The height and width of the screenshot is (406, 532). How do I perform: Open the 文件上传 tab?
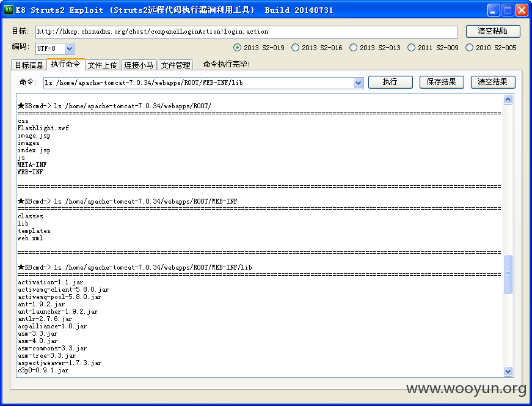pos(102,65)
